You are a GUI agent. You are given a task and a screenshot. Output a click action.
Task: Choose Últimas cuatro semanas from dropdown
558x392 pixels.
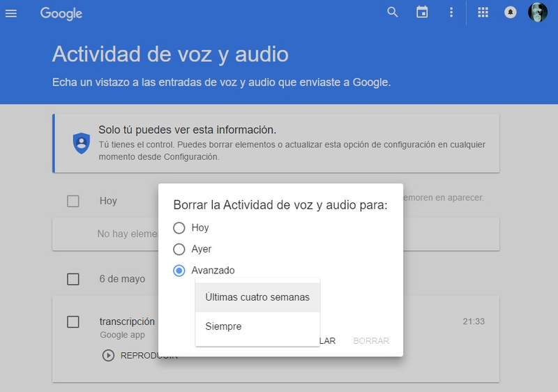[x=257, y=297]
